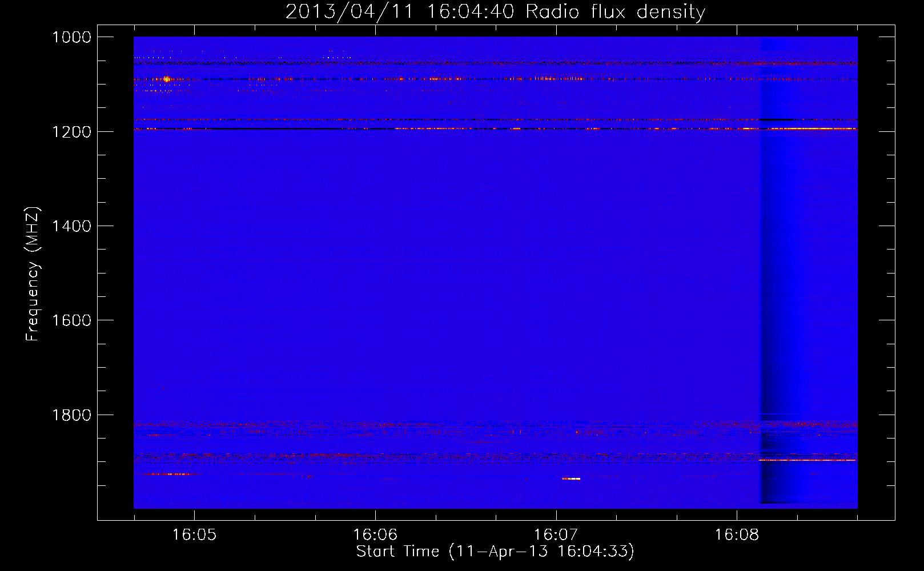Click the bright yellow spot near 1090 MHz at 16:04:50

pyautogui.click(x=166, y=79)
